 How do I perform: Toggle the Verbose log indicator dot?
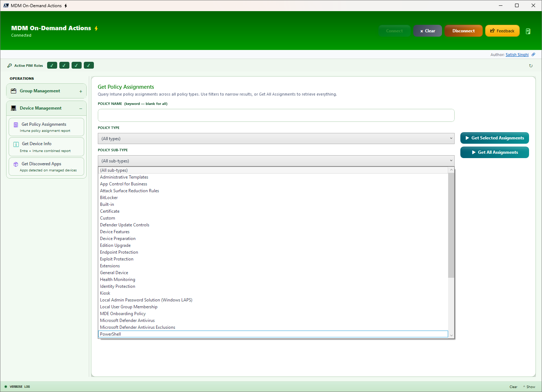[x=5, y=386]
